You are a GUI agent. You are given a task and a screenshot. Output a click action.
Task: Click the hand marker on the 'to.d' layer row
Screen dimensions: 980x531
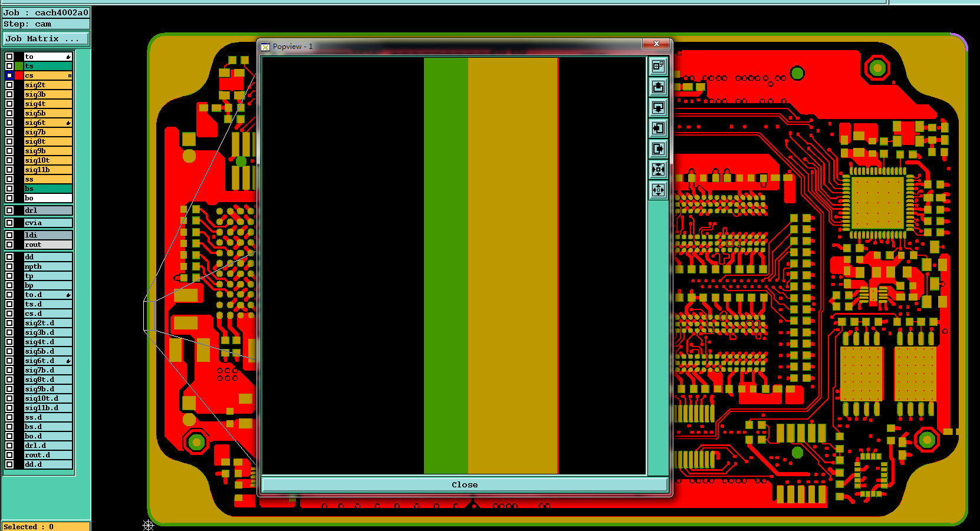[68, 295]
